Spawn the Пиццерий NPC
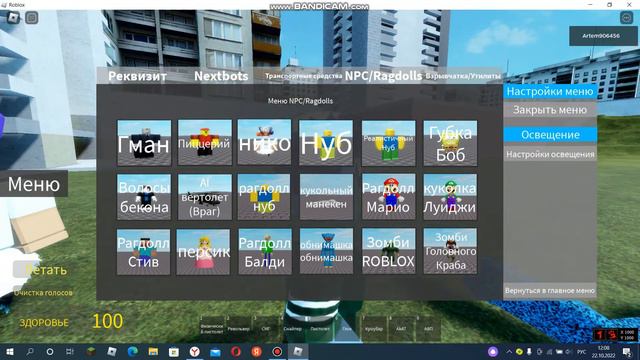This screenshot has width=640, height=360. click(205, 143)
